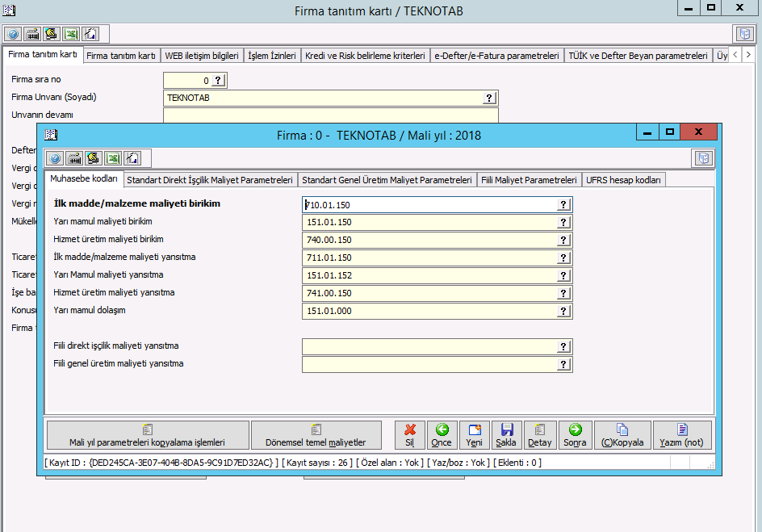The image size is (762, 532).
Task: Open lookup for Firma Unvanı (Soyadı) field
Action: pyautogui.click(x=489, y=98)
